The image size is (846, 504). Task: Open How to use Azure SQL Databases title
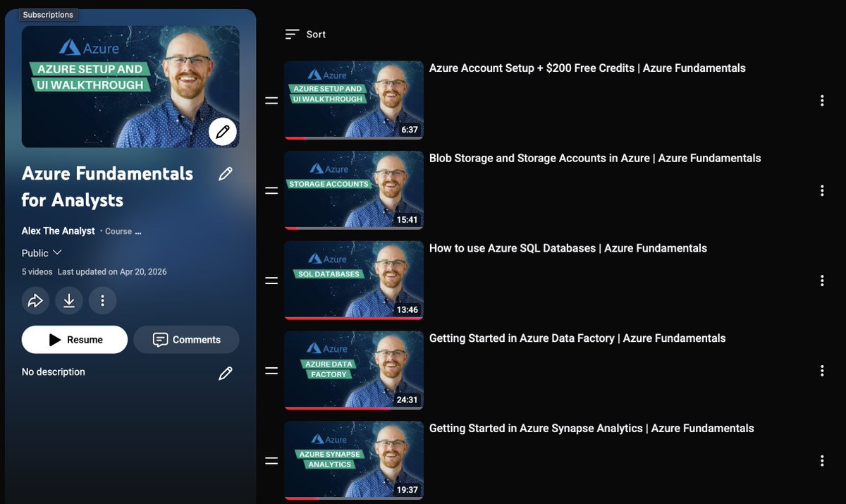click(568, 249)
